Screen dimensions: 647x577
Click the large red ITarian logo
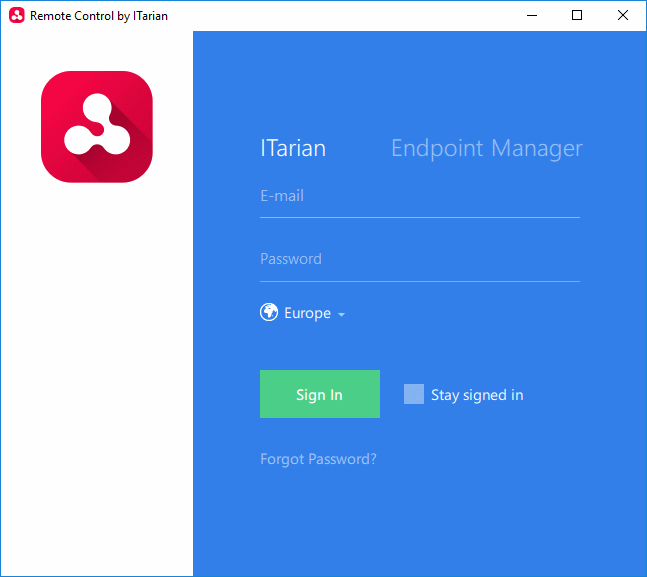click(96, 127)
